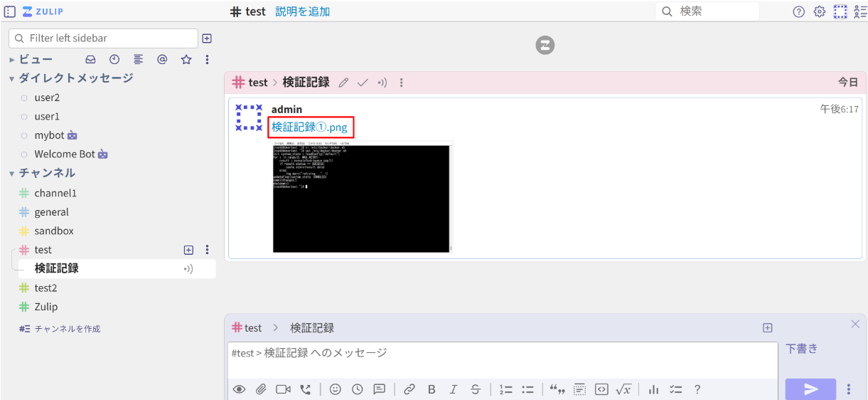Click the 説明を追加 link
Viewport: 868px width, 400px height.
[303, 11]
